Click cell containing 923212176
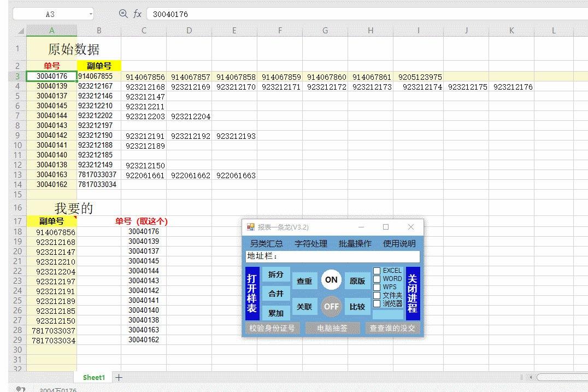The width and height of the screenshot is (588, 392). [513, 87]
